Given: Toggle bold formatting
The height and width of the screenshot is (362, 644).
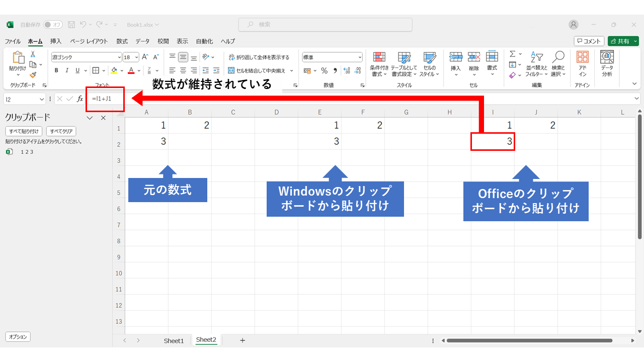Looking at the screenshot, I should (56, 70).
